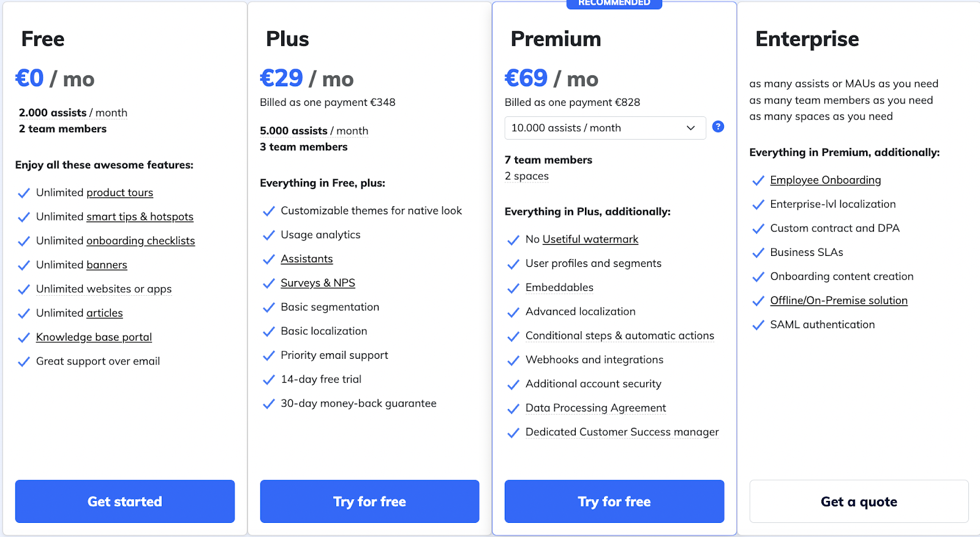
Task: Click checkmark next to Embeddables feature
Action: [513, 288]
